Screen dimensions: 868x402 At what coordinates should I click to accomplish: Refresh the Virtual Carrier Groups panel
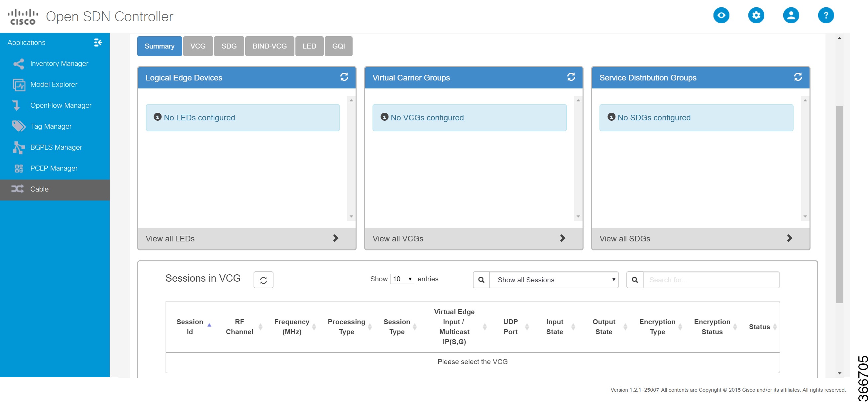tap(571, 77)
